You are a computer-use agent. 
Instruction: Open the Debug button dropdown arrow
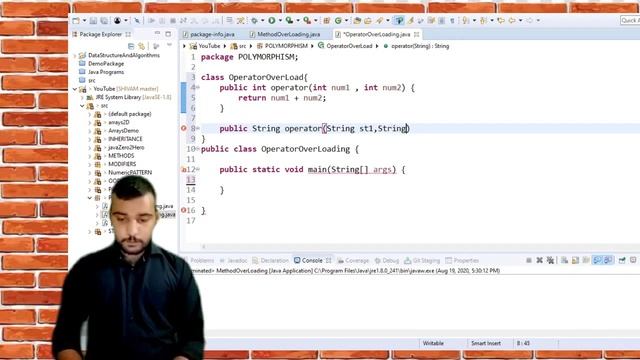[x=262, y=20]
